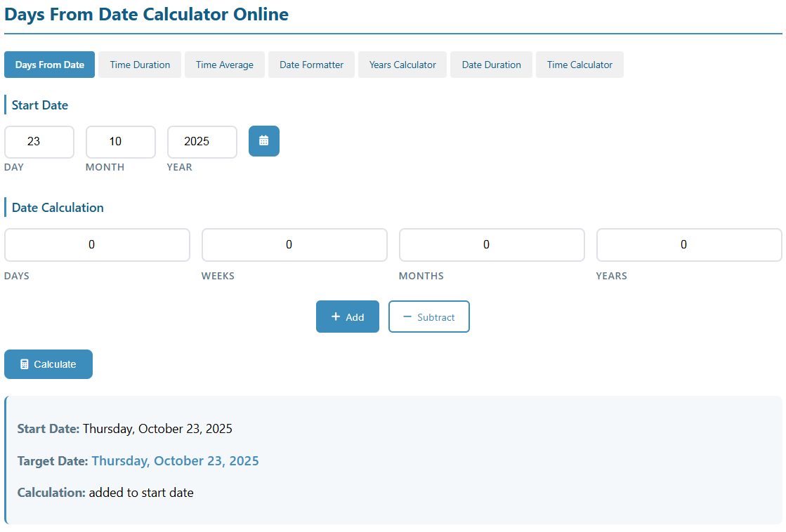Select the Subtract operation toggle
This screenshot has height=532, width=786.
point(428,317)
